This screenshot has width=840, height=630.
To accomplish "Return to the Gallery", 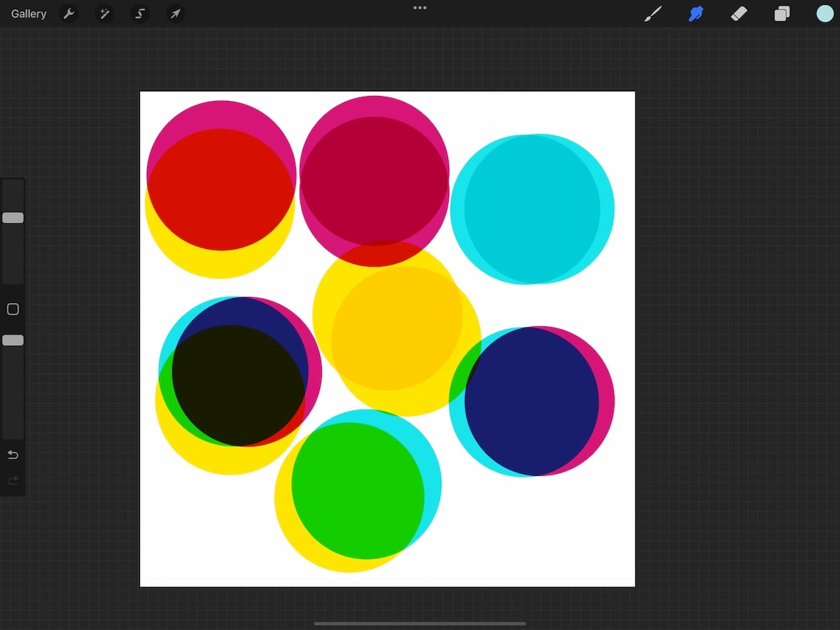I will coord(27,13).
